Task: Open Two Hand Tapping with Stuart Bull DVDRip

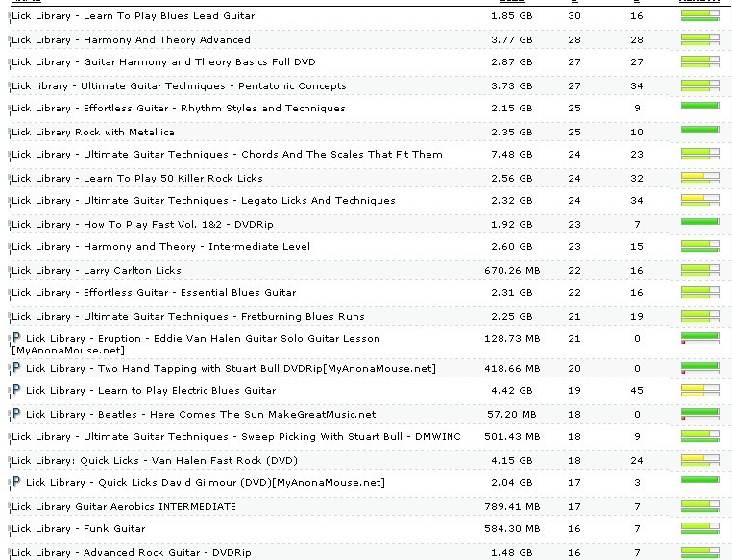Action: pyautogui.click(x=231, y=368)
